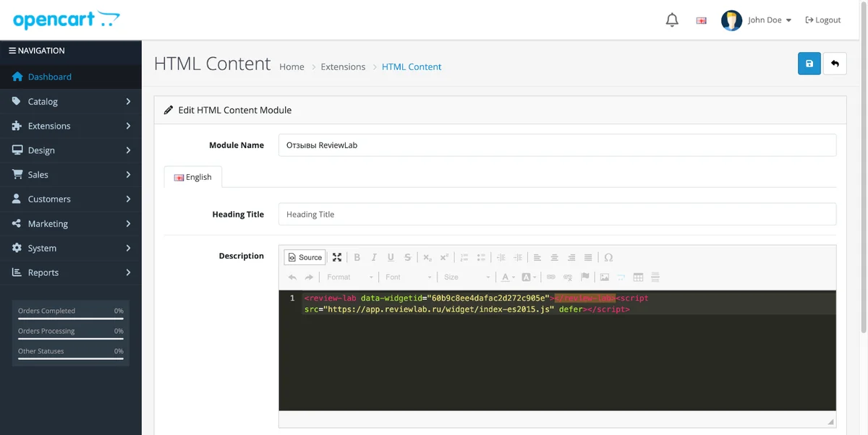Click the Orders Processing progress bar

pyautogui.click(x=71, y=338)
